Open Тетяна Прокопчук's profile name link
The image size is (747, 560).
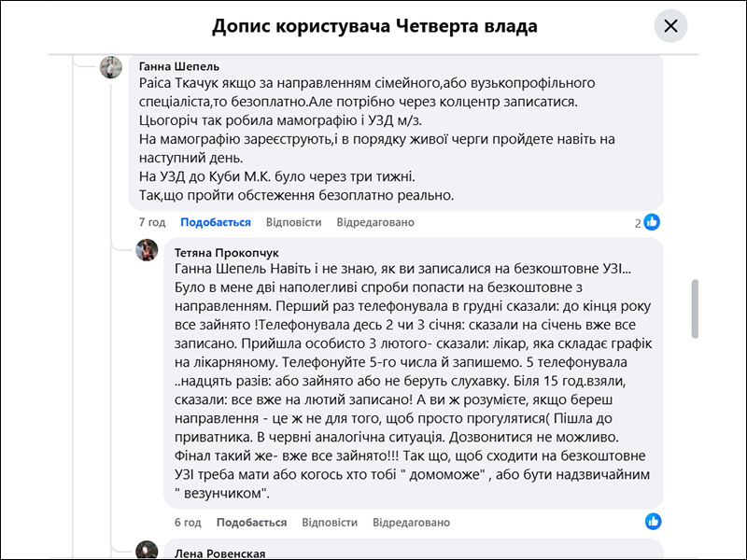click(226, 252)
